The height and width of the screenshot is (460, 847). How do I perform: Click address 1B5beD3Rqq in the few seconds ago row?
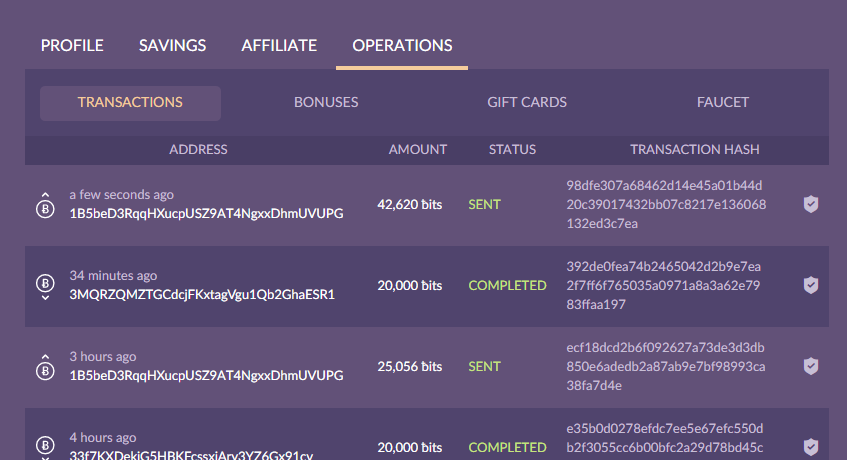pos(206,214)
